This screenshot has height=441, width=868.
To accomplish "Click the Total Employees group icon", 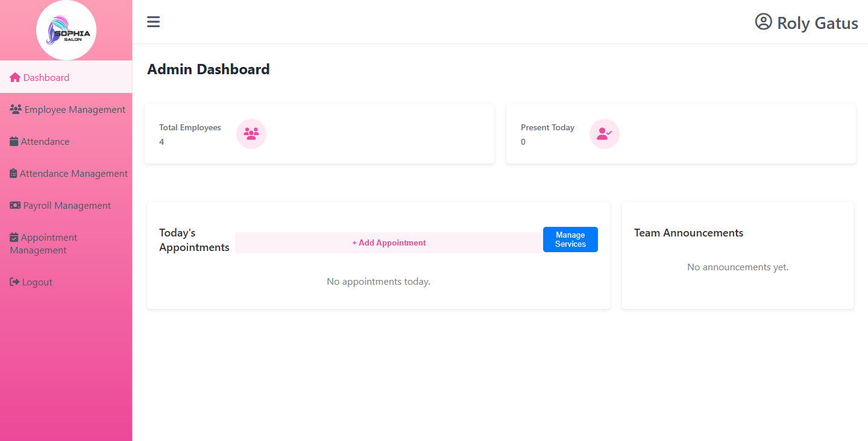I will [x=251, y=134].
